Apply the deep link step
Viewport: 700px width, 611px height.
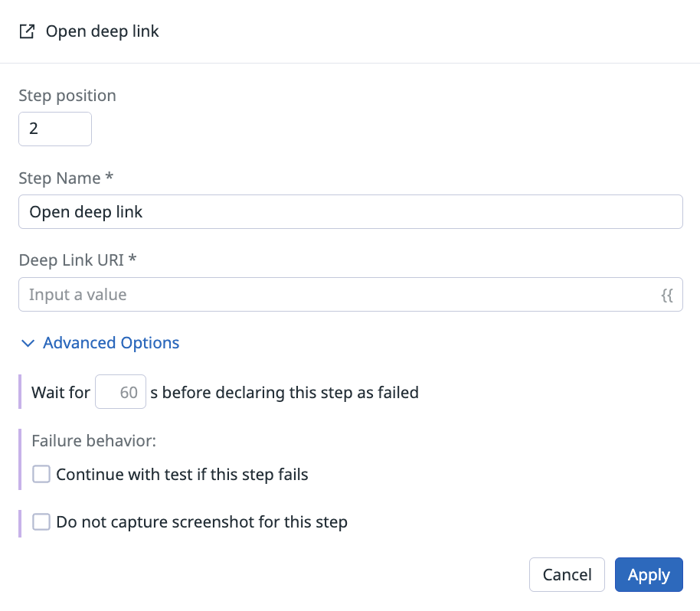click(649, 574)
